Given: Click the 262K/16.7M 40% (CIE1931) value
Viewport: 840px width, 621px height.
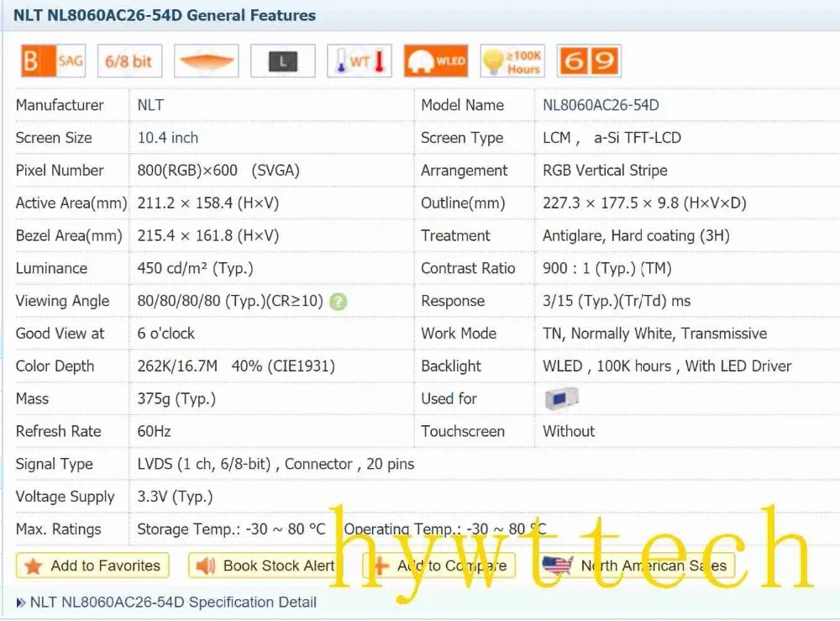Looking at the screenshot, I should click(x=236, y=366).
